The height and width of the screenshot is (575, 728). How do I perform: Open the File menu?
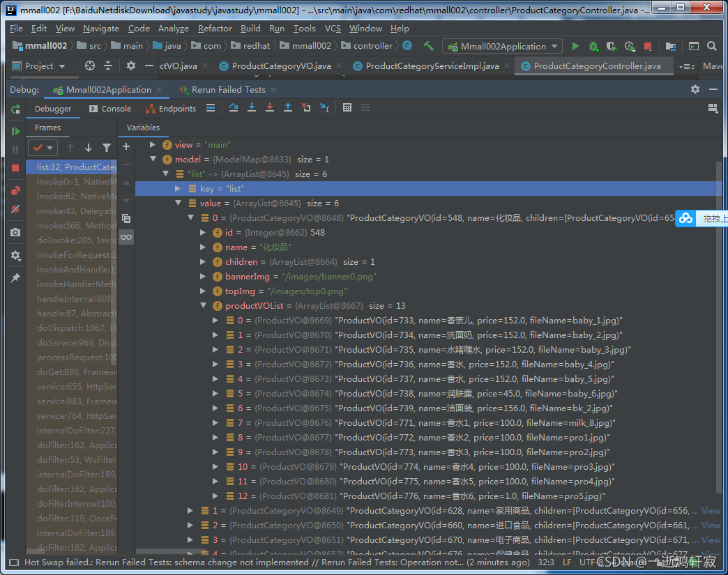click(x=16, y=29)
